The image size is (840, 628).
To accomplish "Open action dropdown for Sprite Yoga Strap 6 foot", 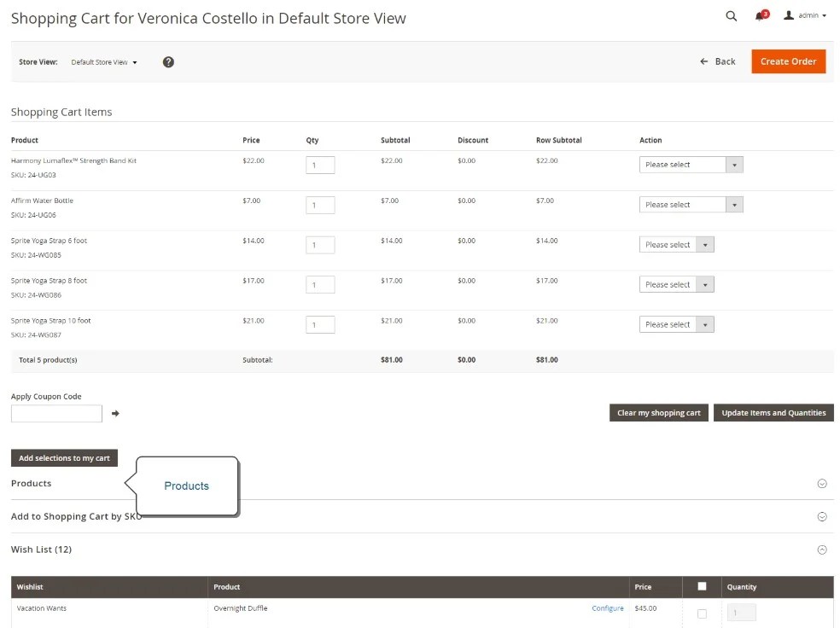I will point(676,245).
